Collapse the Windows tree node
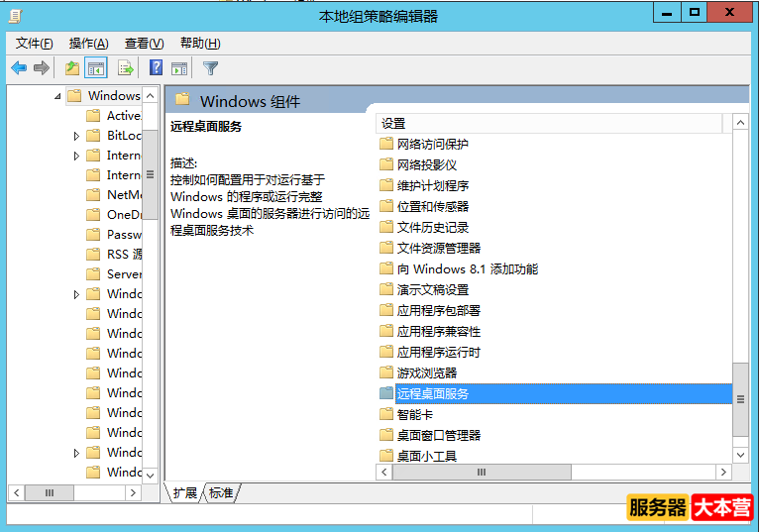Screen dimensions: 759x532 click(57, 96)
